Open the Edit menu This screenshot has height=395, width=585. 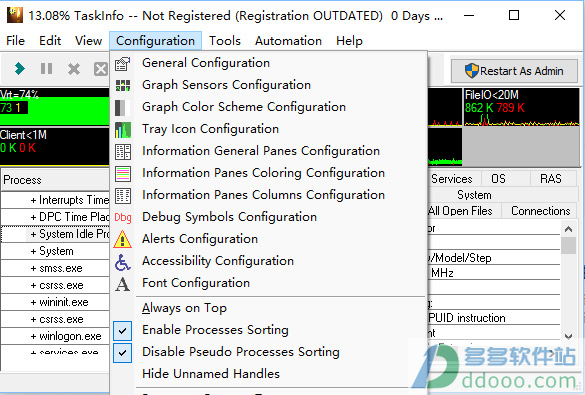tap(50, 41)
